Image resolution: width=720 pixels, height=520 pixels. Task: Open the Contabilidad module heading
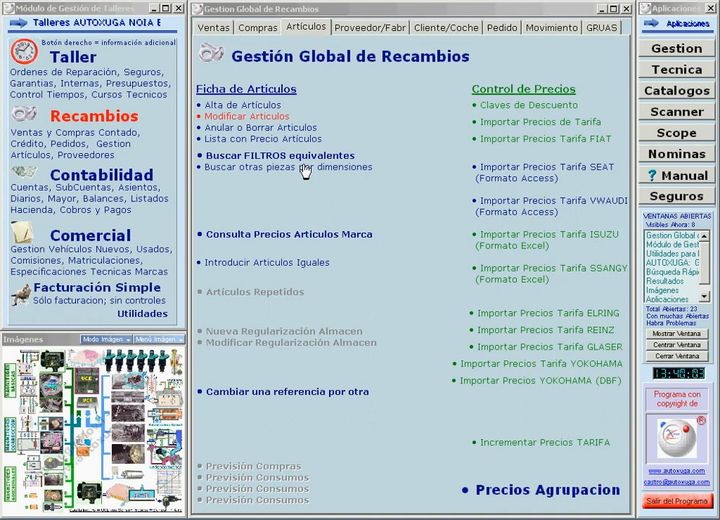pos(101,175)
